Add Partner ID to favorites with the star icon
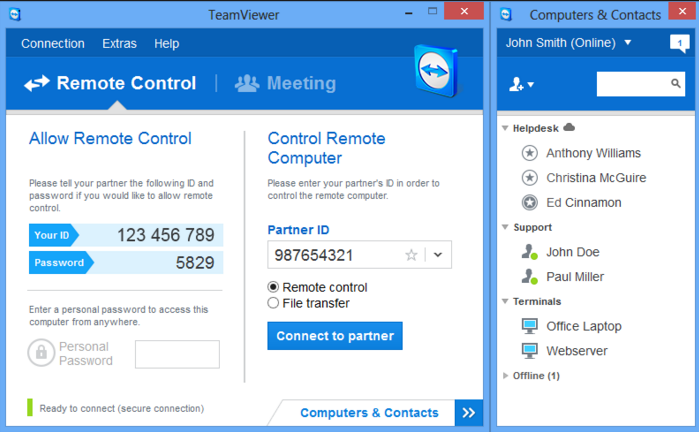This screenshot has height=432, width=699. 411,255
